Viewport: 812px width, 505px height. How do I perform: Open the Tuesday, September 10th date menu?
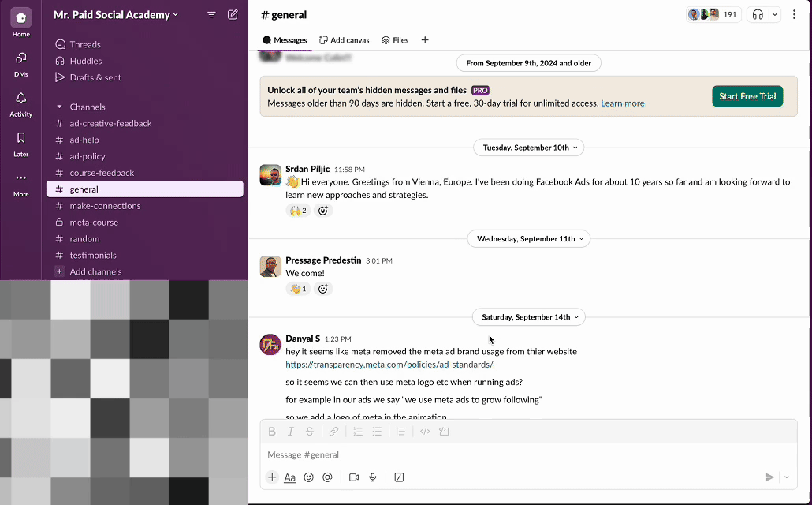(x=529, y=148)
